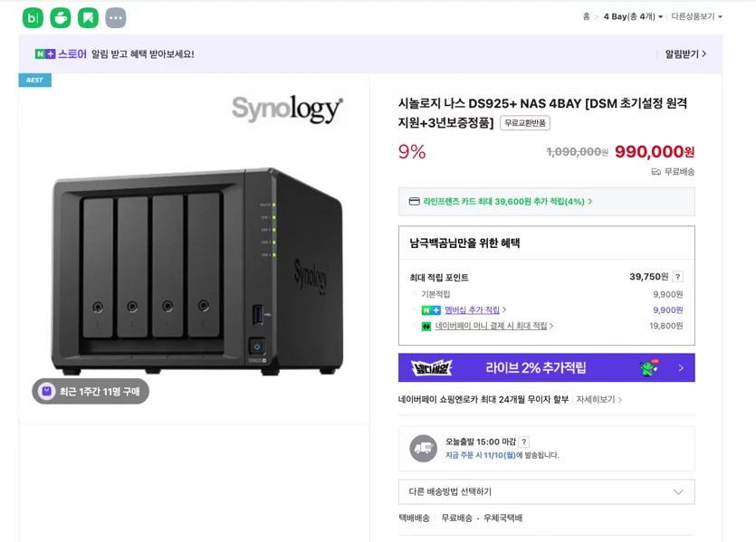
Task: Open the 라이브 2% 추가적립 banner
Action: pyautogui.click(x=547, y=367)
